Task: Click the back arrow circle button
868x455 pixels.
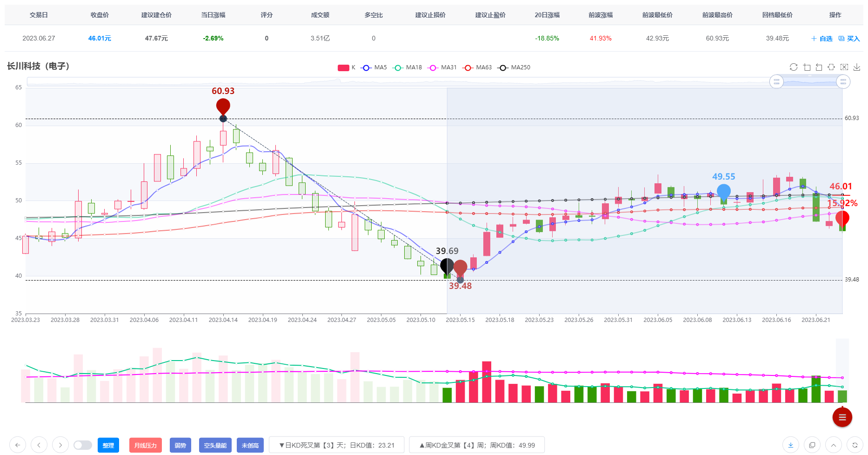Action: click(17, 445)
